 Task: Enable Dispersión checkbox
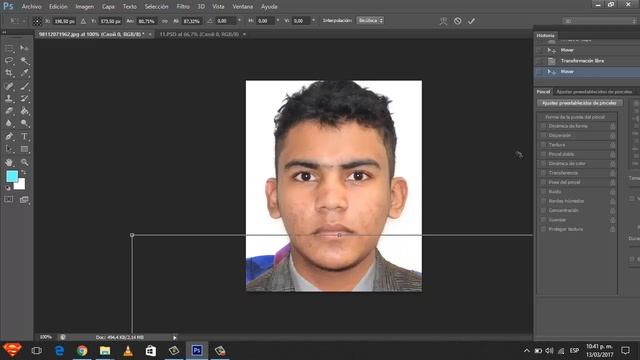coord(543,136)
